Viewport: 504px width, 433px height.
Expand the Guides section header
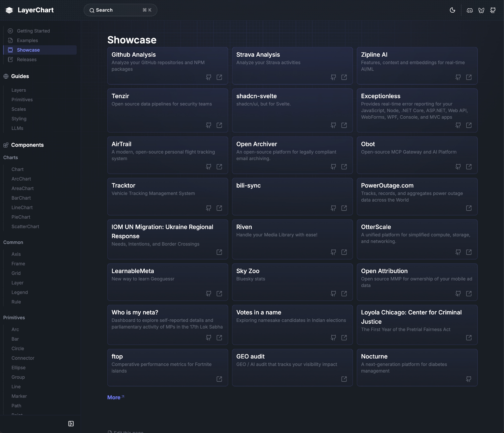(x=20, y=76)
